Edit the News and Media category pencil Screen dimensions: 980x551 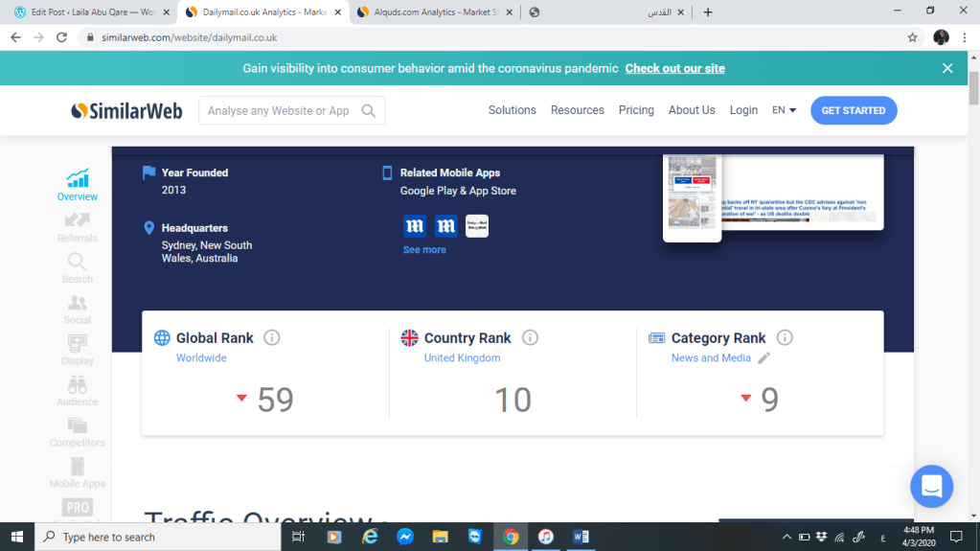tap(763, 358)
